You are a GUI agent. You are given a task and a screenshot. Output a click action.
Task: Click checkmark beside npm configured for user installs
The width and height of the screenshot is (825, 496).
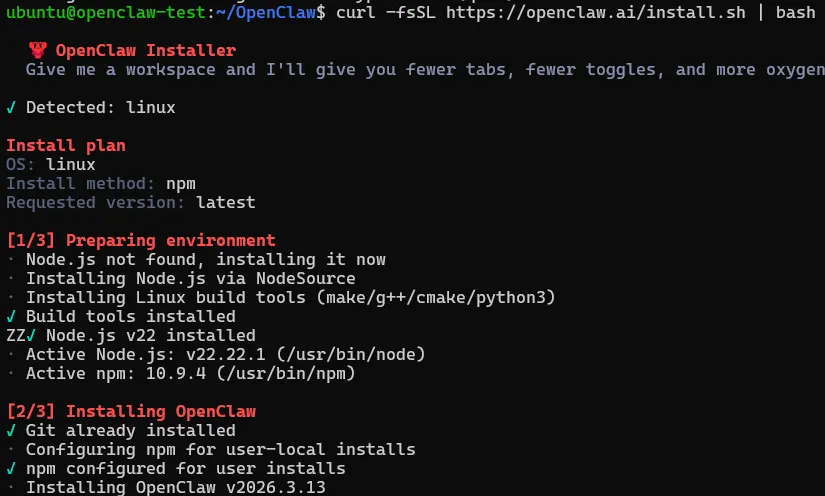[11, 469]
